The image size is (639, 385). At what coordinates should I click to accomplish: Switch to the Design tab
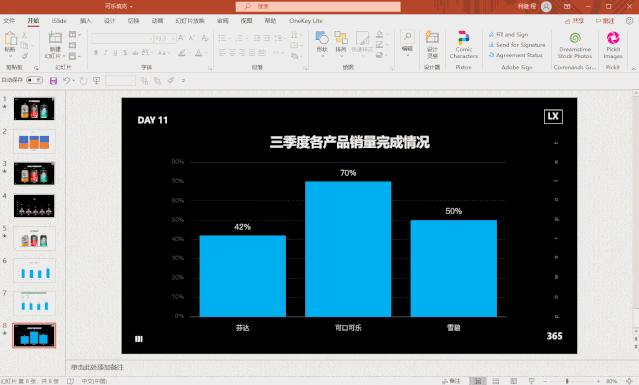tap(109, 20)
